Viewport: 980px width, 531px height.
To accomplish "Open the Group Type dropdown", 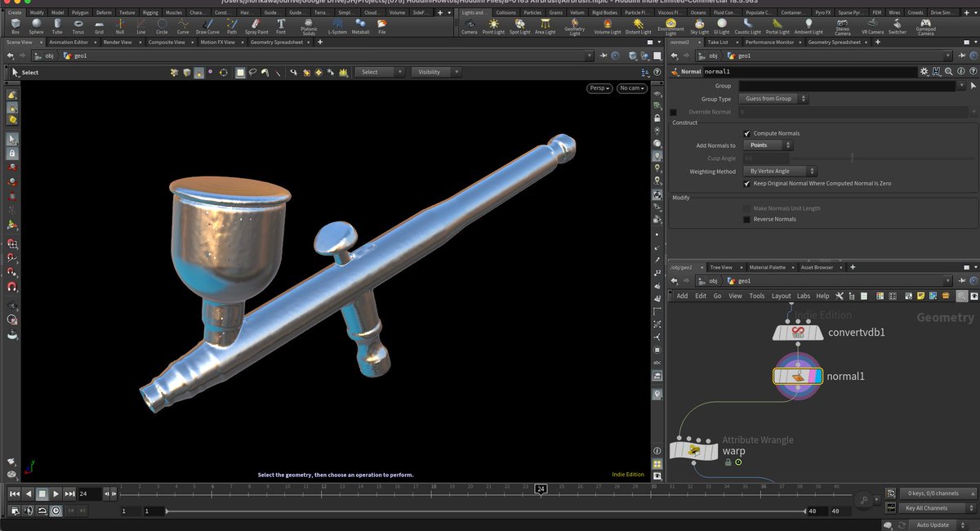I will [775, 99].
